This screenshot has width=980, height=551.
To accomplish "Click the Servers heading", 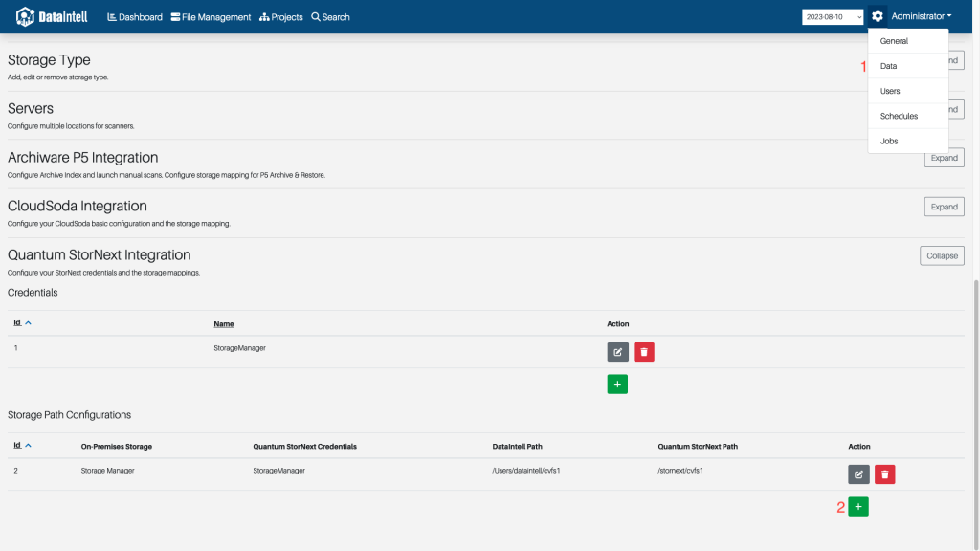I will click(x=30, y=109).
